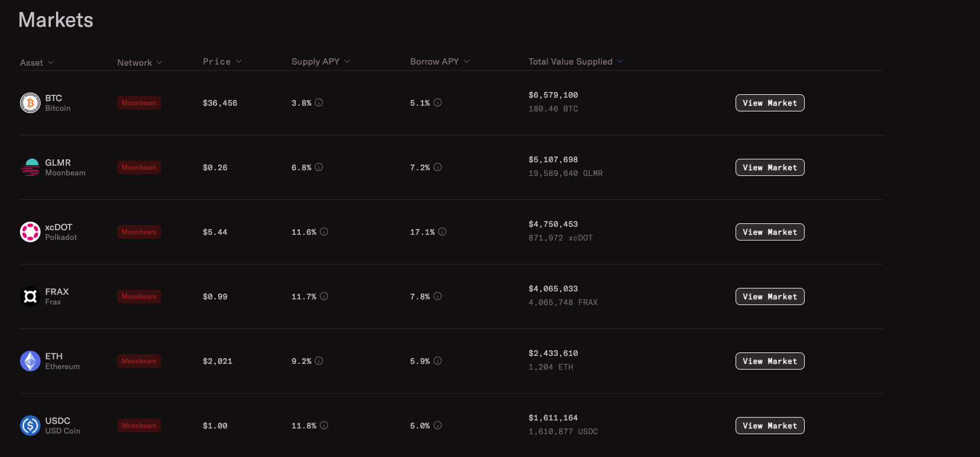Click the USDC coin icon
This screenshot has width=980, height=457.
click(30, 426)
